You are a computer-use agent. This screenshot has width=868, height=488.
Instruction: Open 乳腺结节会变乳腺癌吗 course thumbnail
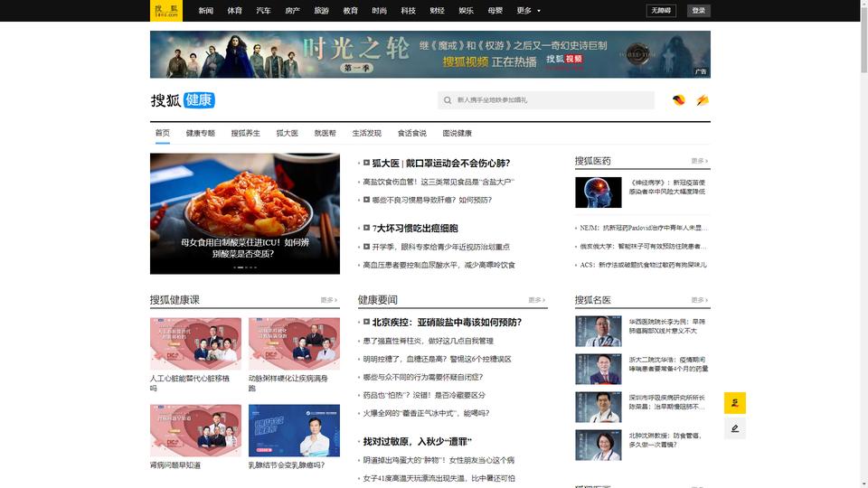(x=294, y=430)
